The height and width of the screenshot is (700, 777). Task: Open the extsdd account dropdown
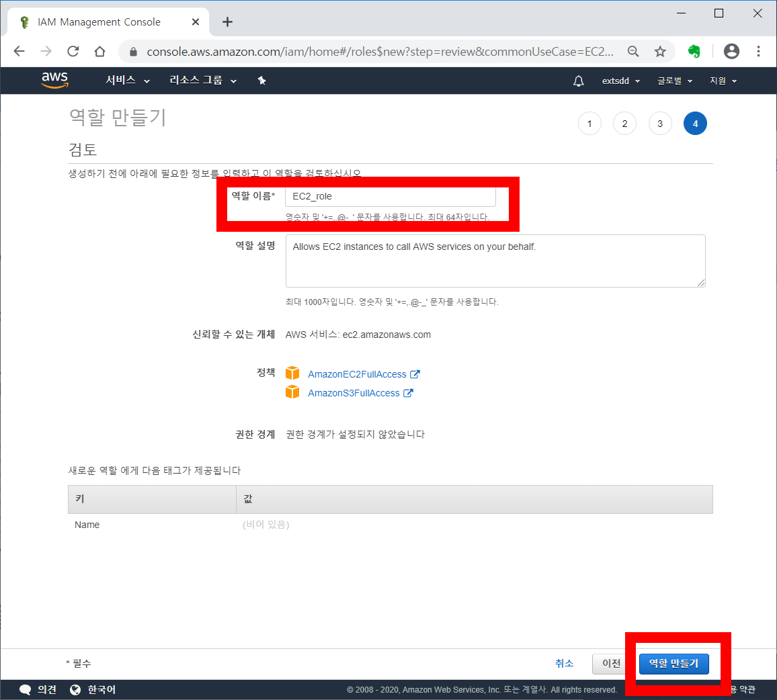pos(621,81)
